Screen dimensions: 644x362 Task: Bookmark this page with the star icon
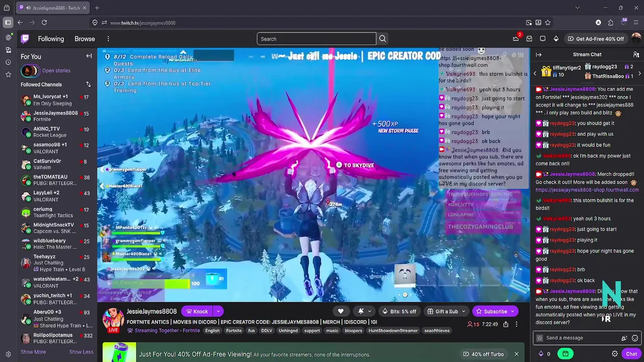tap(547, 23)
